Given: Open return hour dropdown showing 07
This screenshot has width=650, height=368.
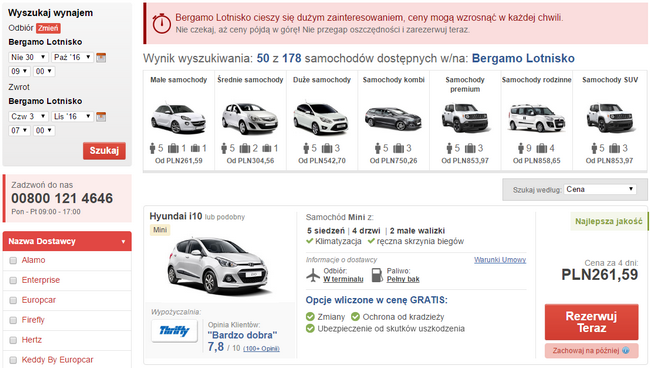Looking at the screenshot, I should coord(19,131).
